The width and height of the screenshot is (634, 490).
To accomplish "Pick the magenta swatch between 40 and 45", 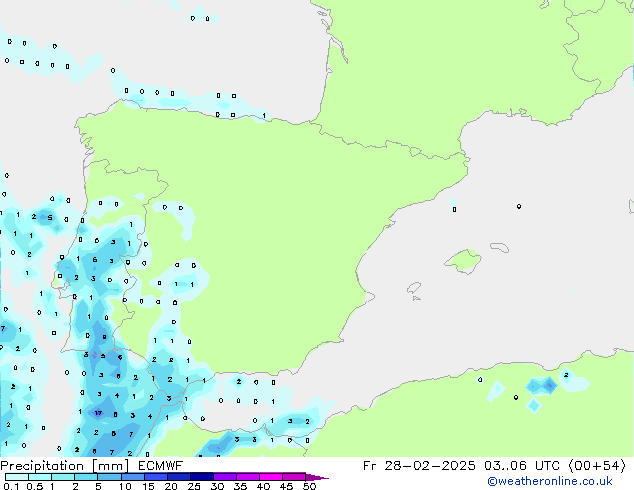I will (x=271, y=477).
